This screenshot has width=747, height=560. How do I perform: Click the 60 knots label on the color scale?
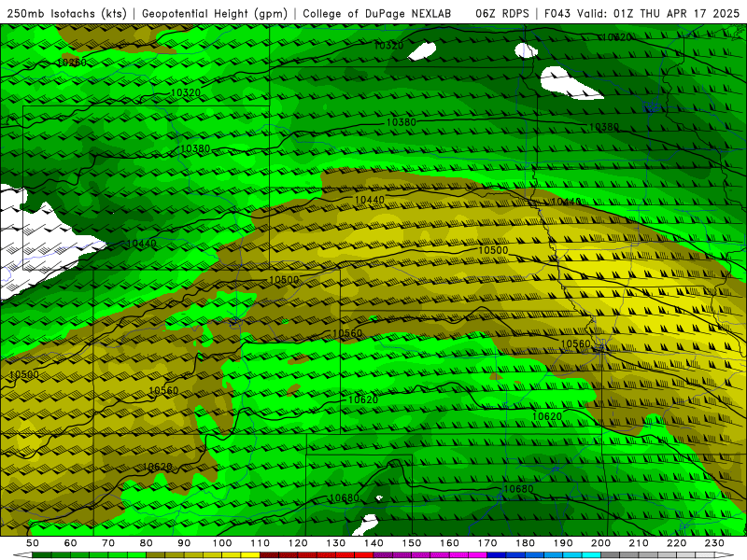(x=71, y=543)
